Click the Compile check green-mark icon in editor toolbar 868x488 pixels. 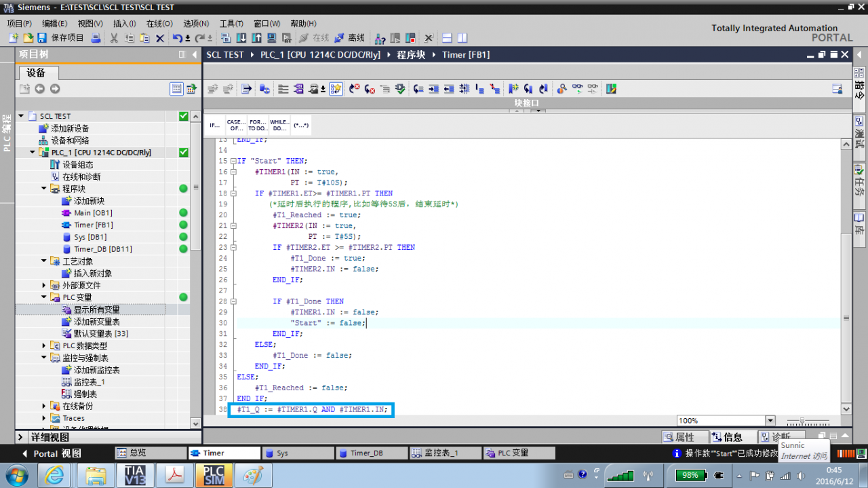click(x=400, y=89)
